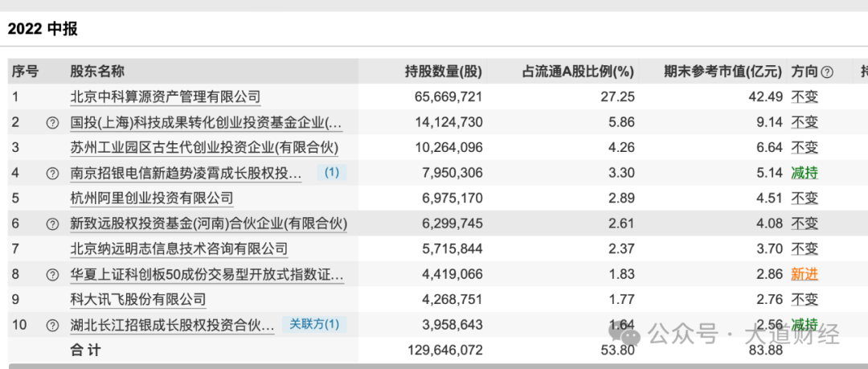This screenshot has width=868, height=369.
Task: Click the 合计 total row label
Action: [x=86, y=351]
